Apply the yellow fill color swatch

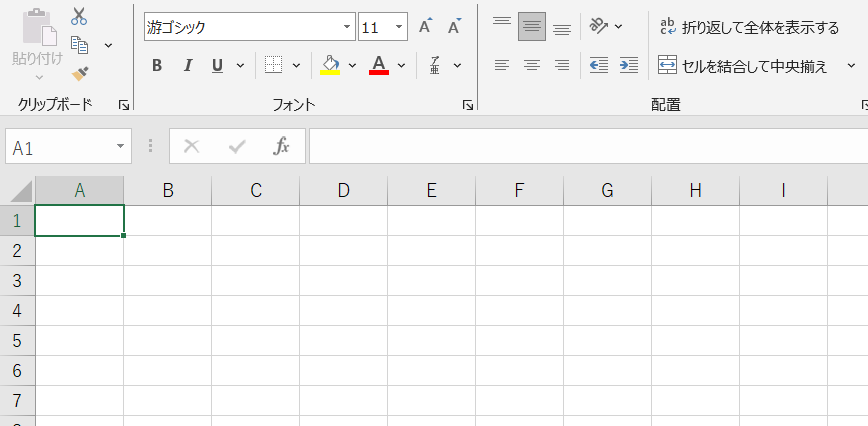pos(330,66)
